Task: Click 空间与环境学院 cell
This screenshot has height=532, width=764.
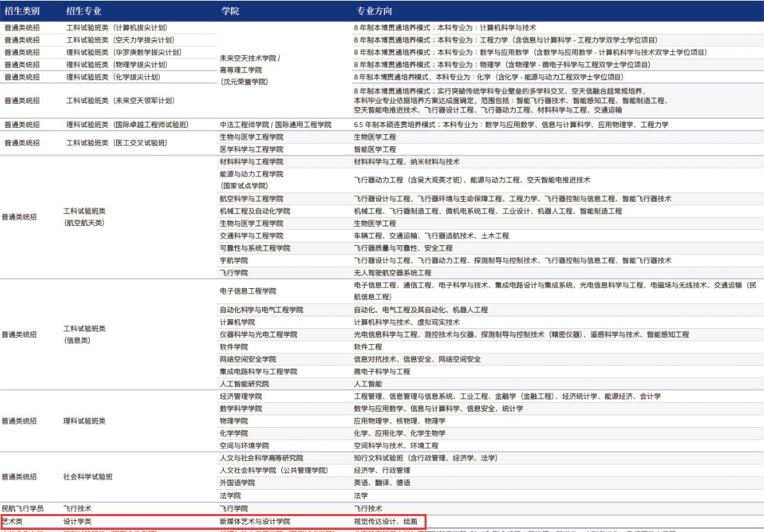Action: click(x=244, y=446)
